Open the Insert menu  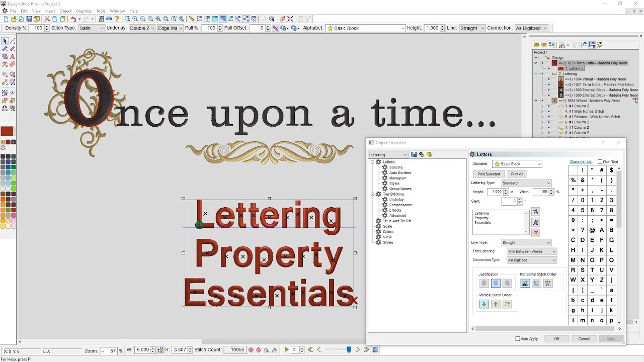[x=50, y=11]
